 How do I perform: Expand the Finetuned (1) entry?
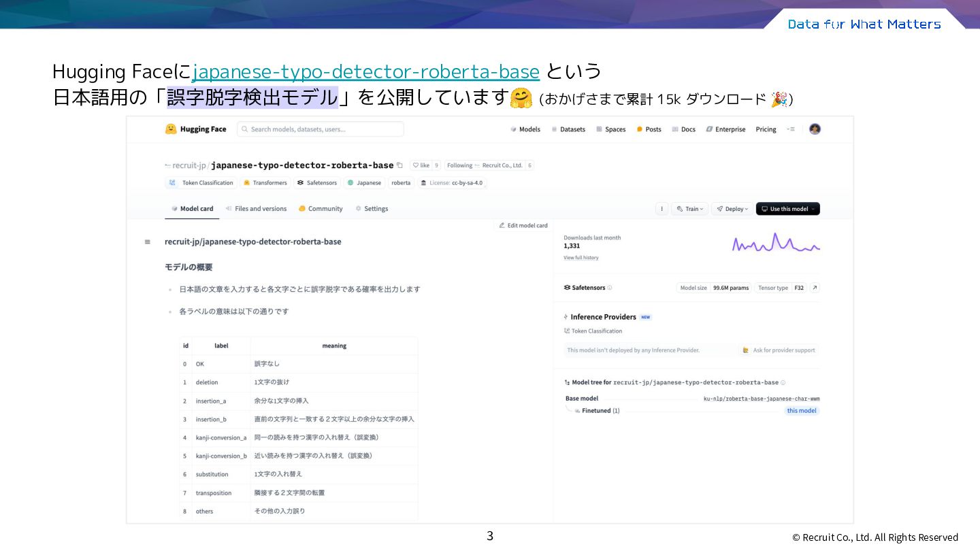[x=598, y=411]
